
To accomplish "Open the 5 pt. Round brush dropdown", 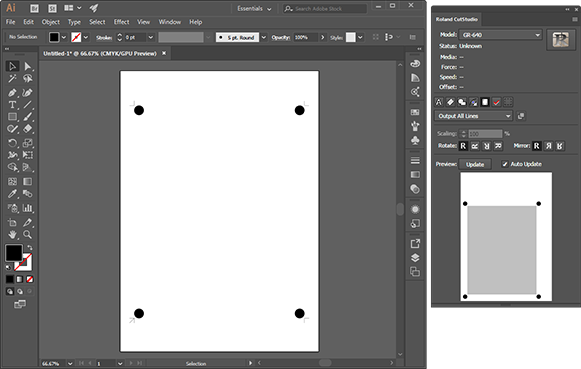I will pyautogui.click(x=264, y=37).
